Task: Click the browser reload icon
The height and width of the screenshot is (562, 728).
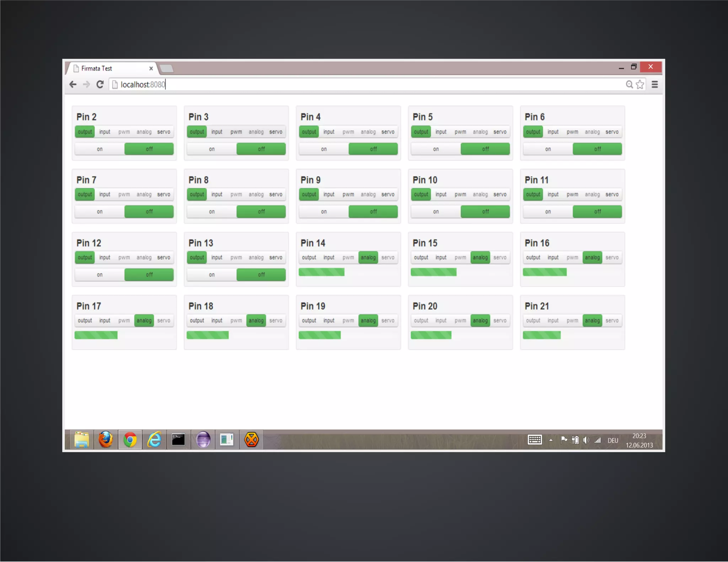Action: (x=100, y=85)
